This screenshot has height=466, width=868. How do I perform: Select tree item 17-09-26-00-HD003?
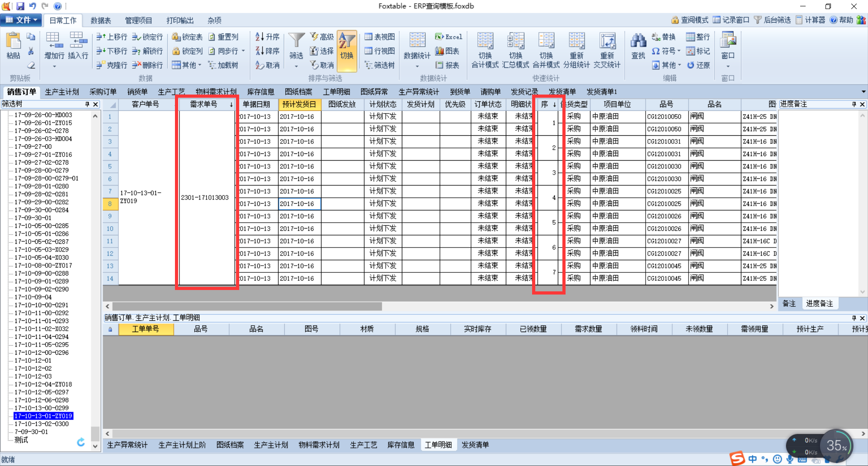(43, 115)
